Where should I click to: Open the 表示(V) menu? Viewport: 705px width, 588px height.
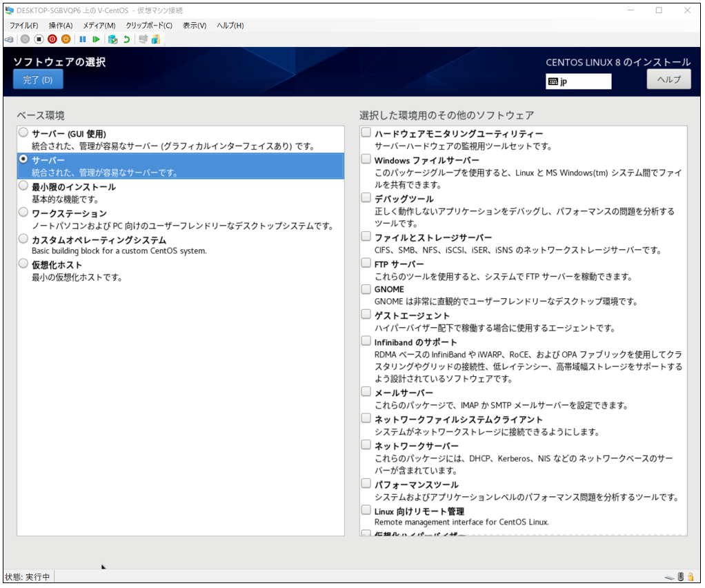click(x=195, y=26)
